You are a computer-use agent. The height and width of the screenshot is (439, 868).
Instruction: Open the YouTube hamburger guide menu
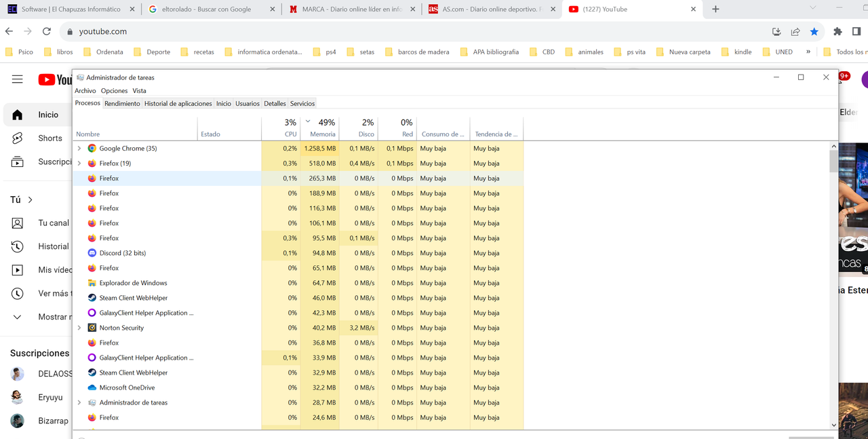[x=17, y=79]
